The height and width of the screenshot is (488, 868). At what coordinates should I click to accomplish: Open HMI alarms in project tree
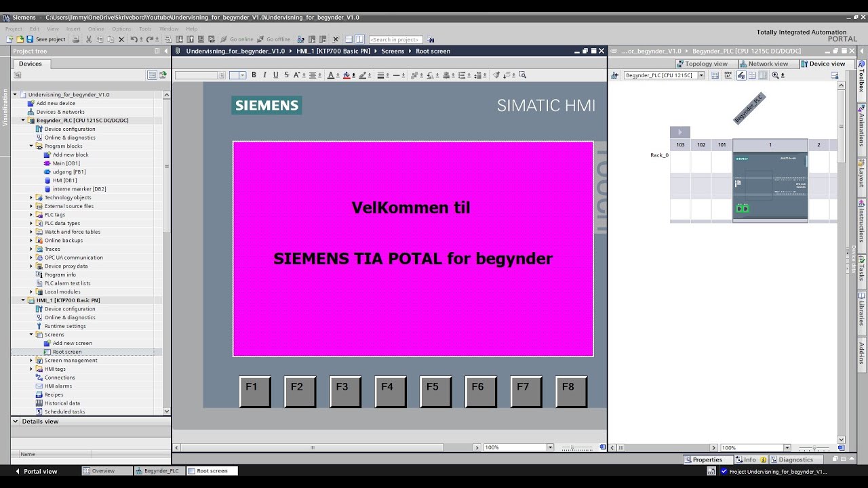tap(58, 386)
